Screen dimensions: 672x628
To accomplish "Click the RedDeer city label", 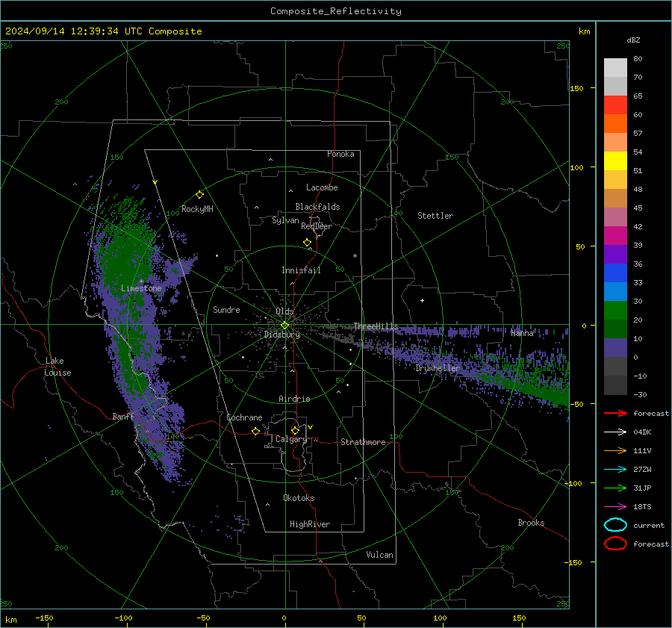I will (317, 226).
